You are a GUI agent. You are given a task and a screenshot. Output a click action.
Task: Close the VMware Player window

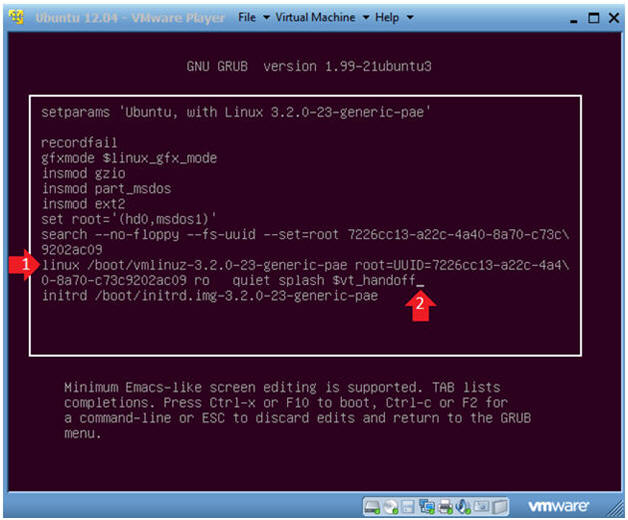tap(614, 18)
